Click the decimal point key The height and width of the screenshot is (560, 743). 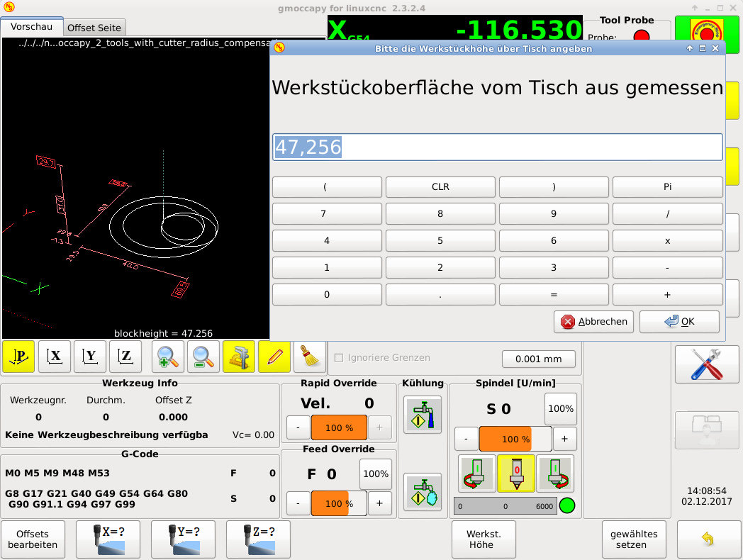441,295
